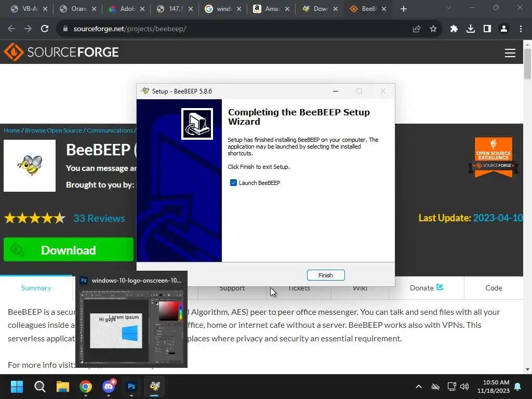
Task: Switch to the Support tab
Action: point(232,288)
